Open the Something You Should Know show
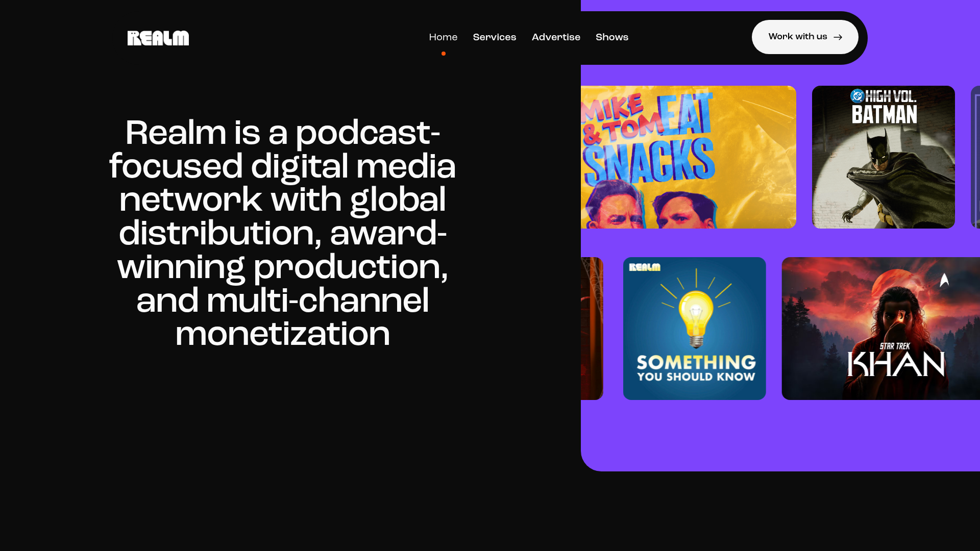Viewport: 980px width, 551px height. (694, 328)
